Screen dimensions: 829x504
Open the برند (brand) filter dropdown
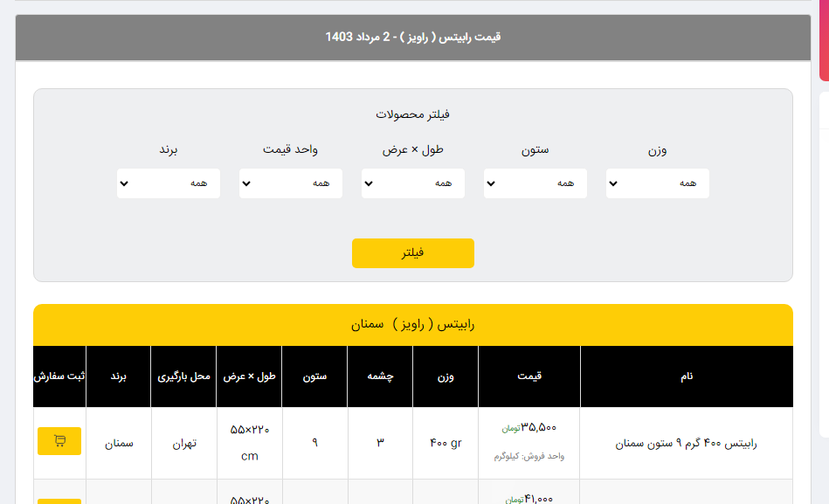coord(168,183)
